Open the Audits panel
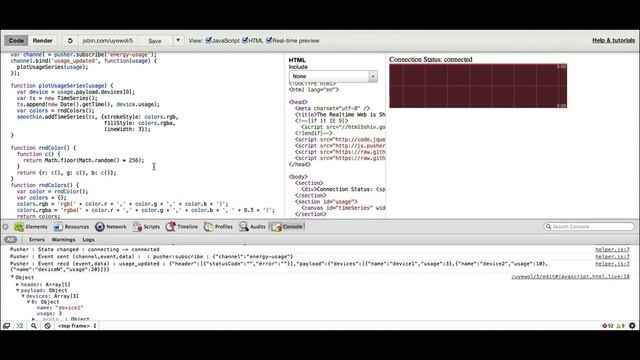This screenshot has width=640, height=360. coord(253,227)
